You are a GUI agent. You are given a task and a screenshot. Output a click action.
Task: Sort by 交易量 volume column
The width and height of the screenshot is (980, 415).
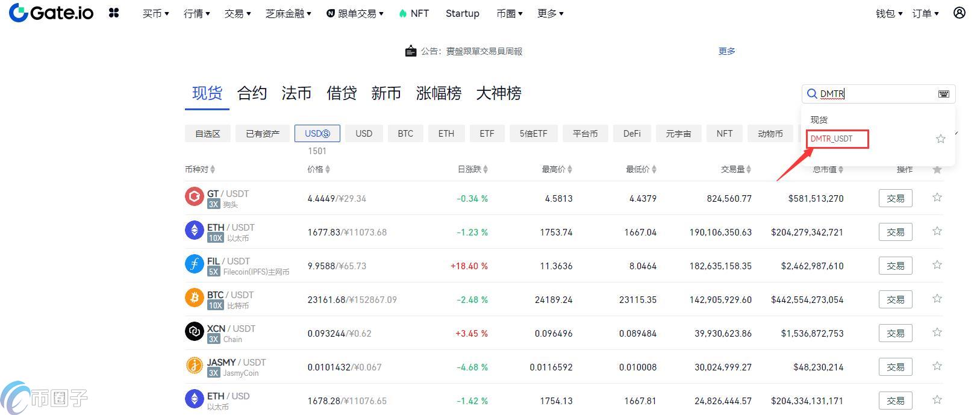[736, 169]
